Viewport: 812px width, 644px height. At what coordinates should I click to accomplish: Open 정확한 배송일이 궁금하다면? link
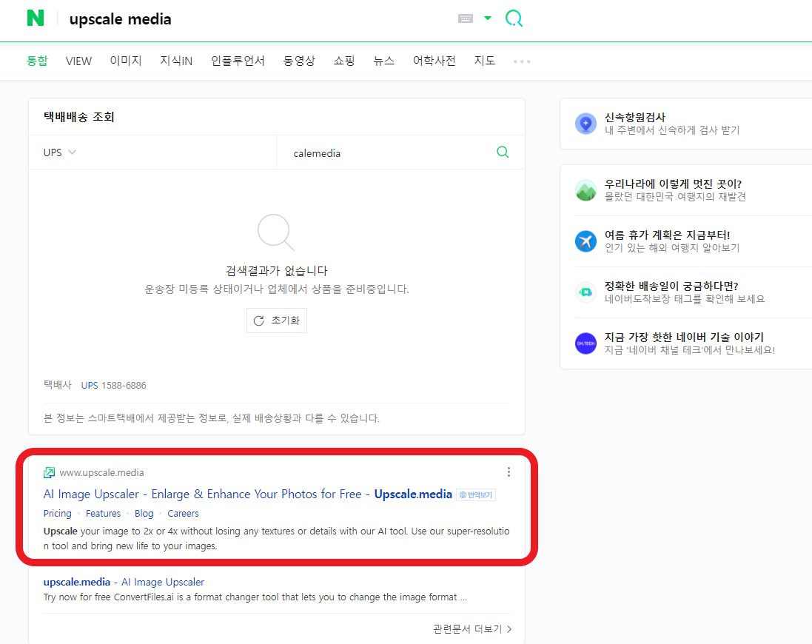click(x=671, y=286)
